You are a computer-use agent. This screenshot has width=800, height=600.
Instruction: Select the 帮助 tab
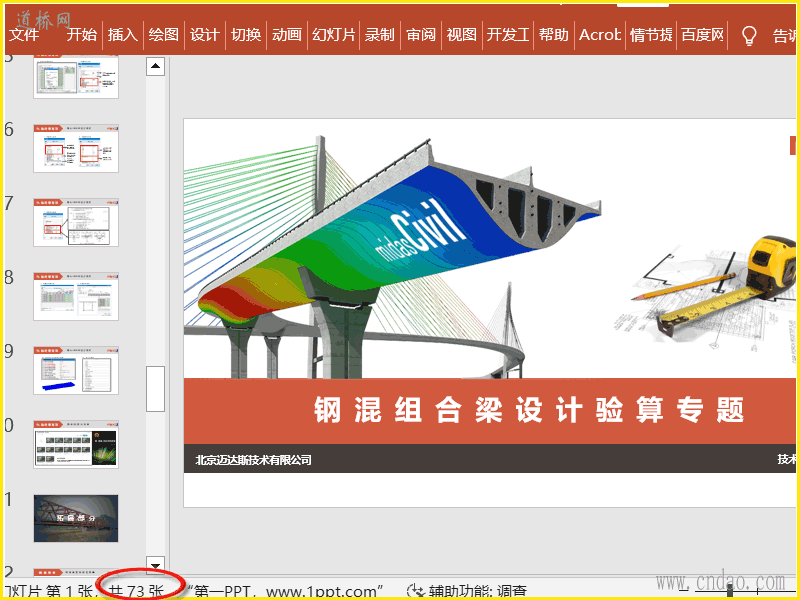(x=554, y=35)
